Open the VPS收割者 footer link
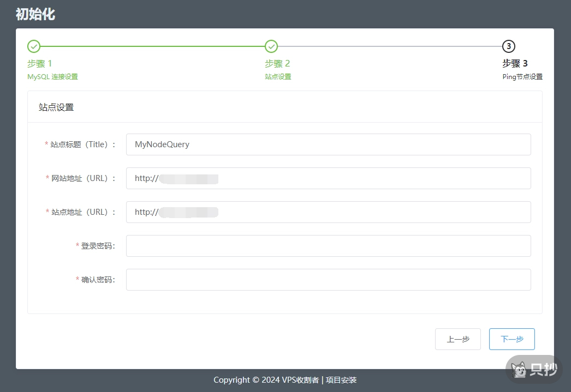This screenshot has height=392, width=571. pyautogui.click(x=300, y=380)
